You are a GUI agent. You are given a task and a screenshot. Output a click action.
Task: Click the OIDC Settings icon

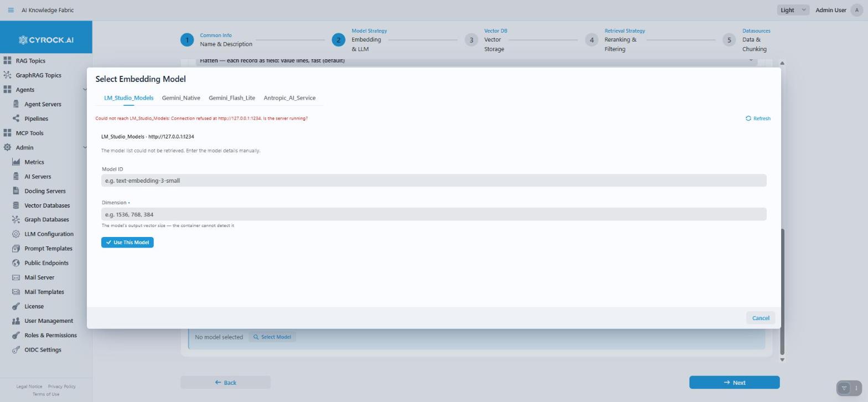[x=16, y=350]
